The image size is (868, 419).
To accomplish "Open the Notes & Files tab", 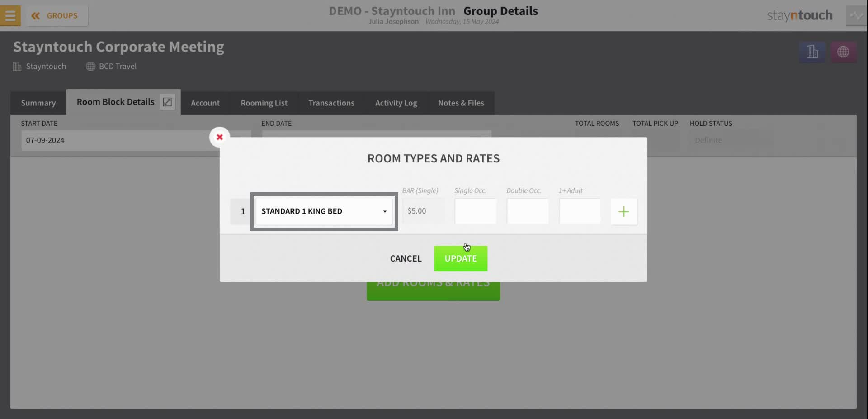I will coord(461,103).
